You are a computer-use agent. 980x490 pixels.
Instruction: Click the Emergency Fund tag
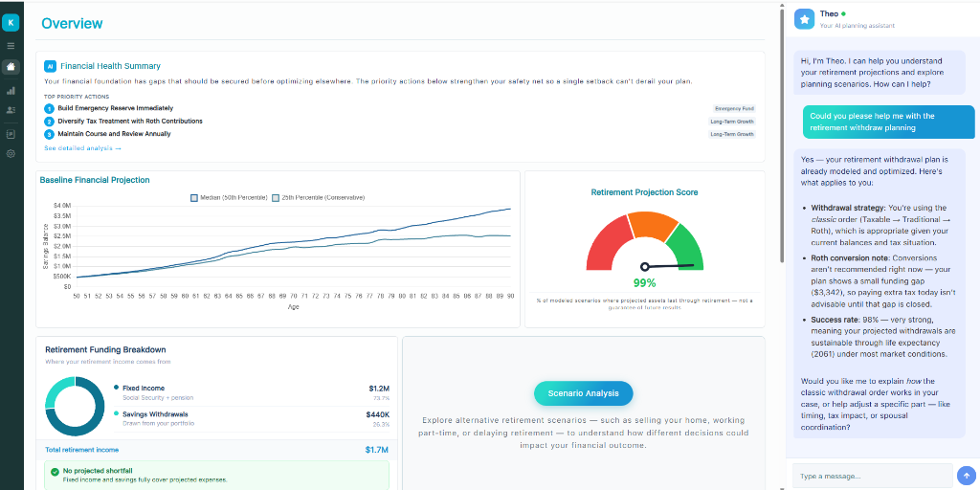[x=734, y=109]
